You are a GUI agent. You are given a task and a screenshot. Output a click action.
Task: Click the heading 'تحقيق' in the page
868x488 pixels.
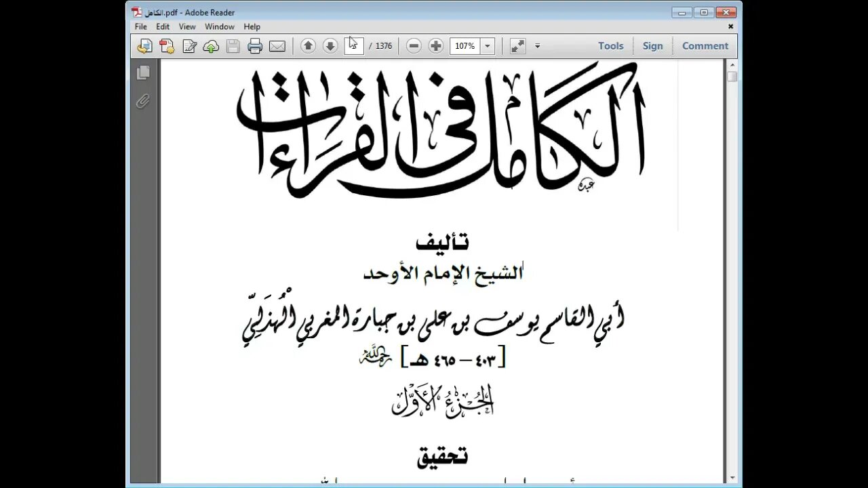(x=442, y=456)
